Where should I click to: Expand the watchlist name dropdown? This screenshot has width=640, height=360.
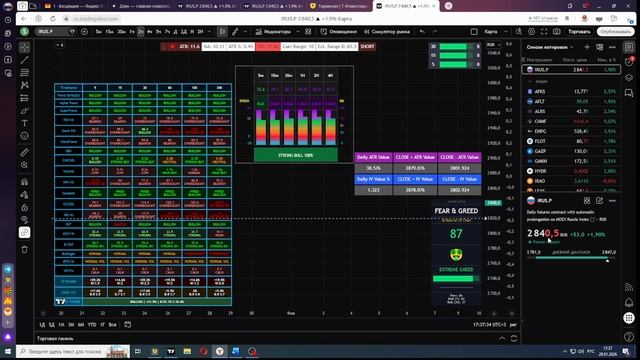click(550, 47)
